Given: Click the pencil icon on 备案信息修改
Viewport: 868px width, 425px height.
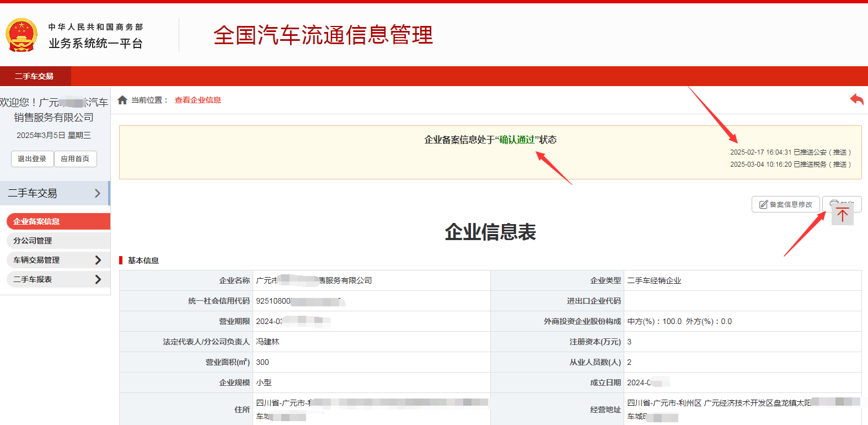Looking at the screenshot, I should point(763,205).
